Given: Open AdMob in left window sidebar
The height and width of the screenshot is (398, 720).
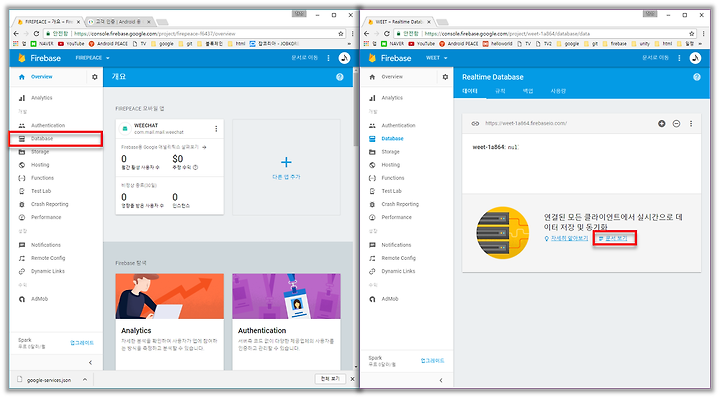Looking at the screenshot, I should 39,299.
